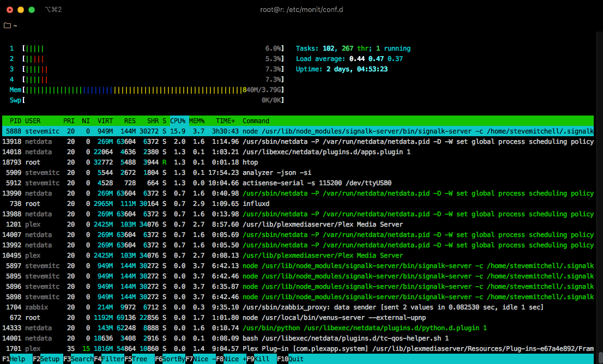Click the yellow minimize window button
The image size is (603, 364).
click(x=21, y=10)
